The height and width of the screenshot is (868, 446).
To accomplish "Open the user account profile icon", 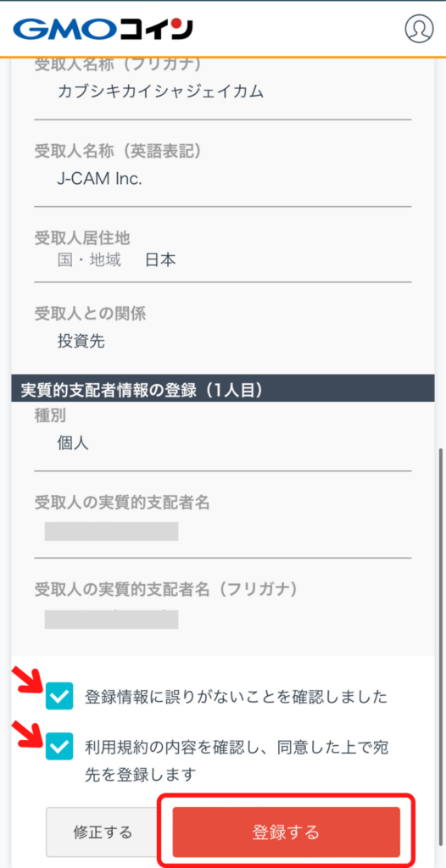I will pos(419,28).
